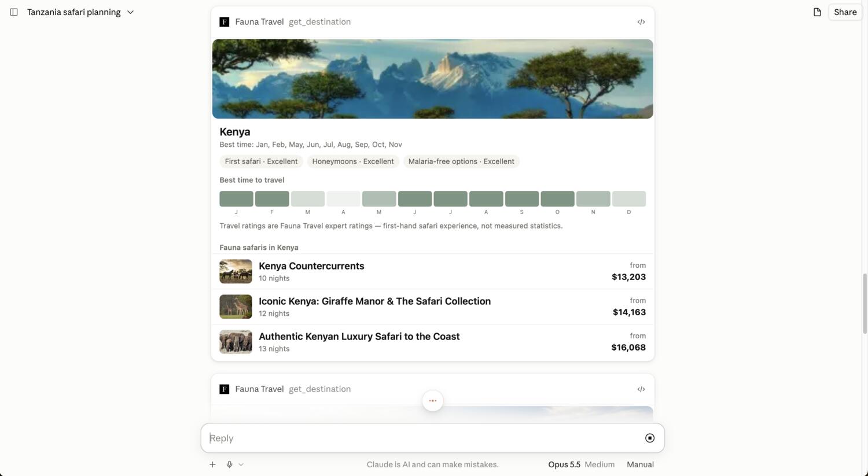Click the $13,203 price
Viewport: 868px width, 476px height.
(x=628, y=277)
